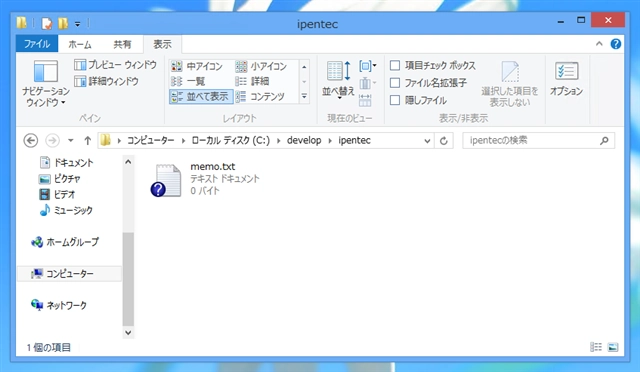Click Hide selected items (選択した項目を表示しない)

tap(510, 84)
